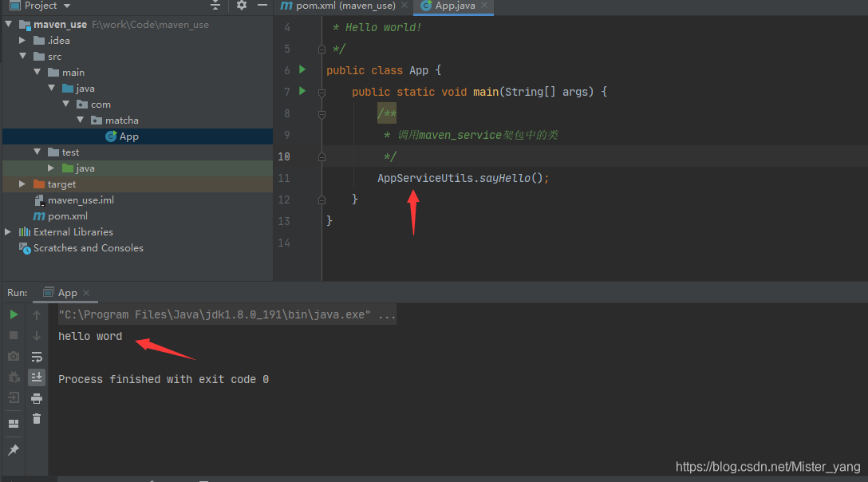Run main method via gutter arrow line 7

coord(302,91)
